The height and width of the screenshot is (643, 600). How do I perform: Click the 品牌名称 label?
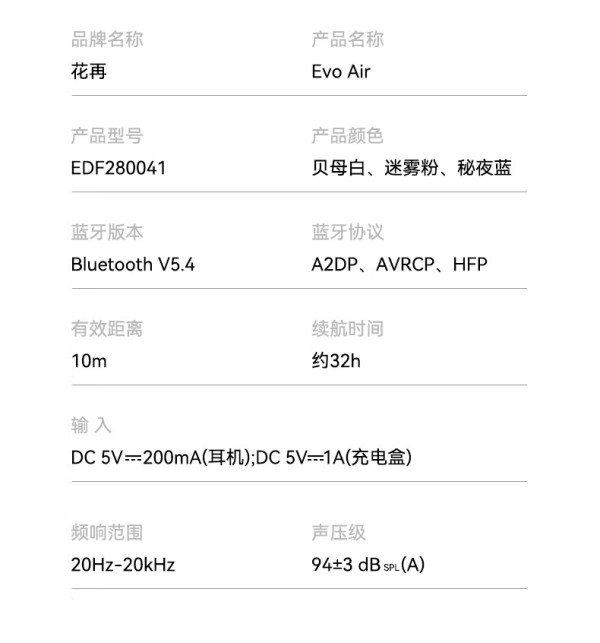coord(107,39)
